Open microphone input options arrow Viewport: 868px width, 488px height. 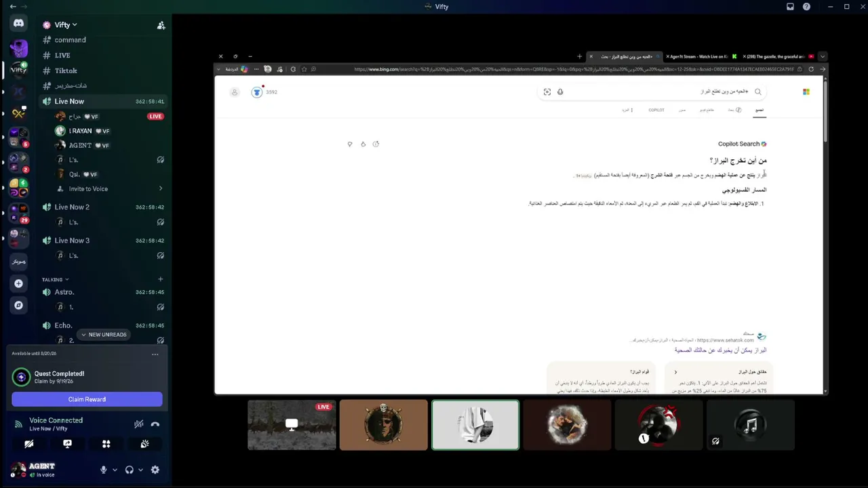pyautogui.click(x=115, y=470)
